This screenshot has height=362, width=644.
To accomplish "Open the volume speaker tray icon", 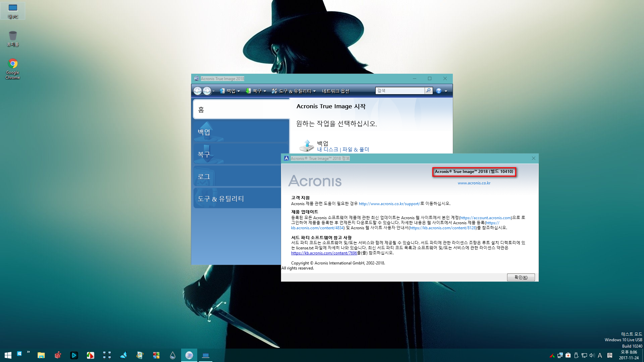I will point(592,356).
